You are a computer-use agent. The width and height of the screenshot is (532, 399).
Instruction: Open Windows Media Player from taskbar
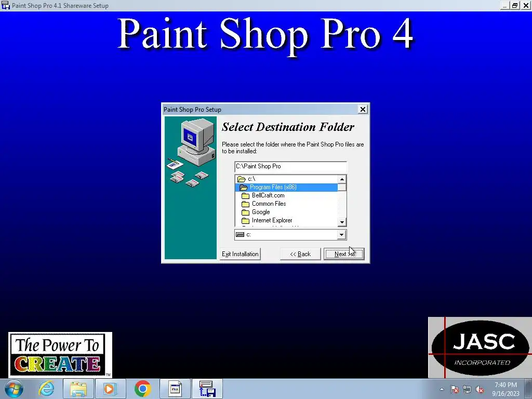coord(110,389)
